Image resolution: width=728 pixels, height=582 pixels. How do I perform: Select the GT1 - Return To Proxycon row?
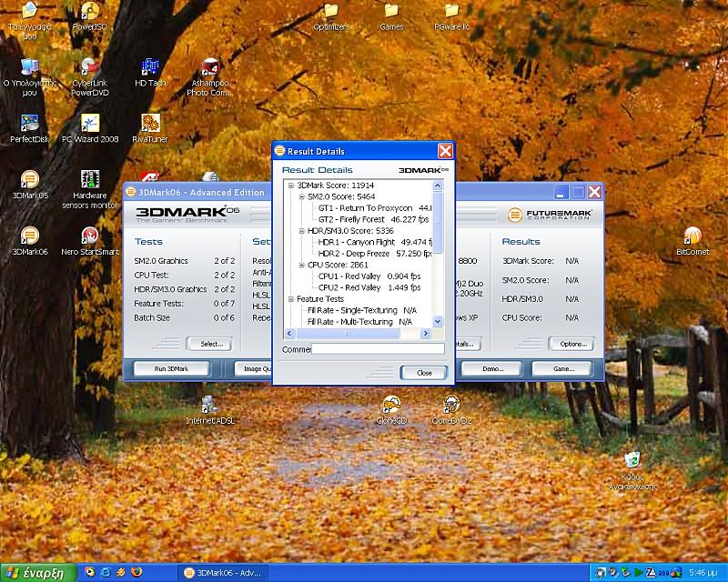pyautogui.click(x=375, y=208)
